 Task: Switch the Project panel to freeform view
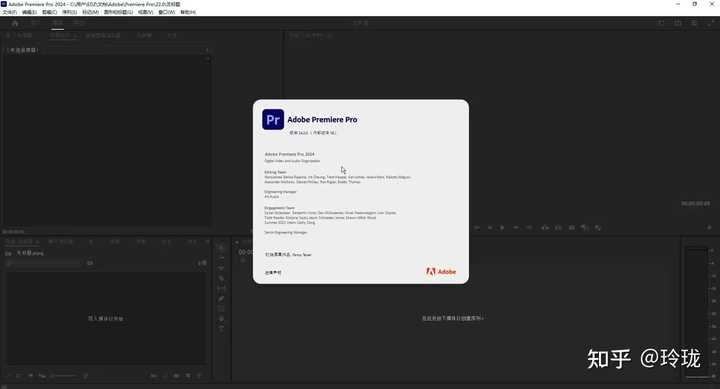[x=42, y=376]
